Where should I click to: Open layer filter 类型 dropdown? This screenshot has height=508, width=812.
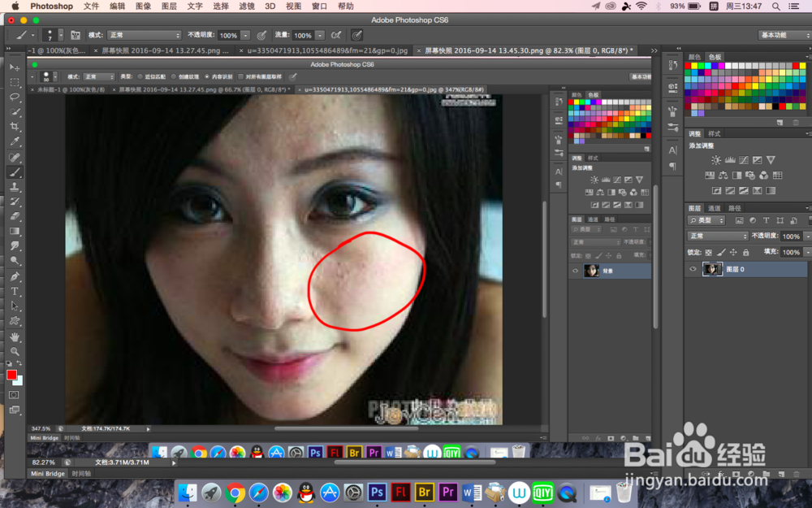(707, 220)
